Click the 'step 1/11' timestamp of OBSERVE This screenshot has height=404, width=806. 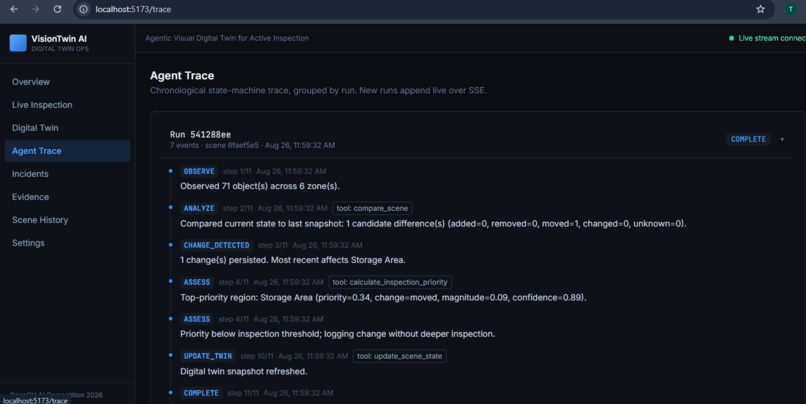click(237, 171)
